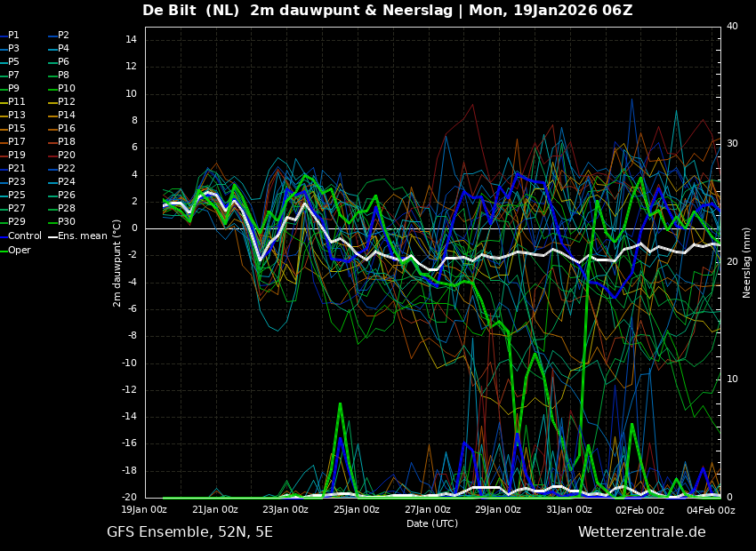The width and height of the screenshot is (756, 551).
Task: Click the 04Feb 00z date tick label
Action: pos(710,510)
